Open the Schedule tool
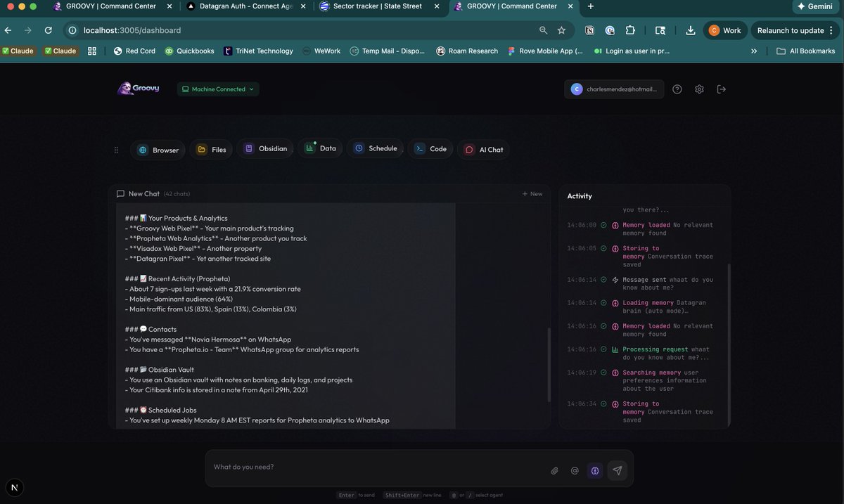This screenshot has height=504, width=844. pos(375,149)
